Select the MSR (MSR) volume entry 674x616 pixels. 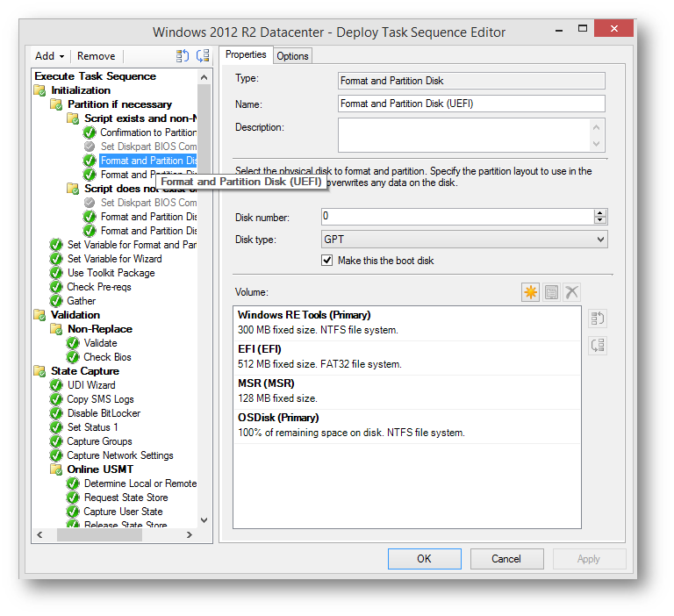coord(406,391)
